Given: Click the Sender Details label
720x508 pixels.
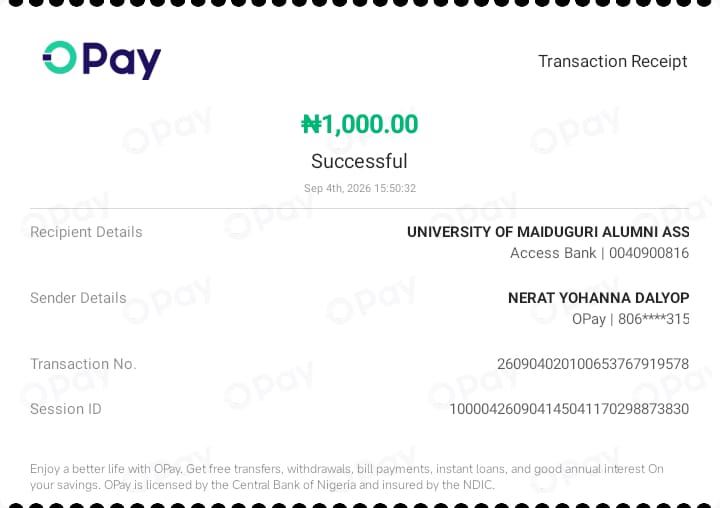Looking at the screenshot, I should pos(78,298).
